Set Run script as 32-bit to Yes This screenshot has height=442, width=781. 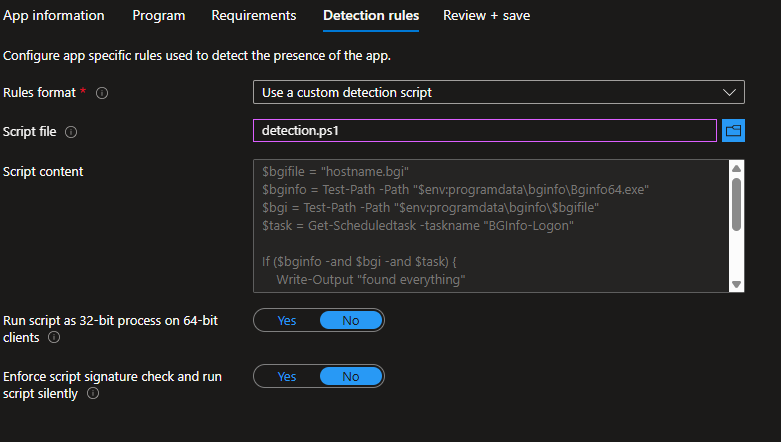(287, 321)
